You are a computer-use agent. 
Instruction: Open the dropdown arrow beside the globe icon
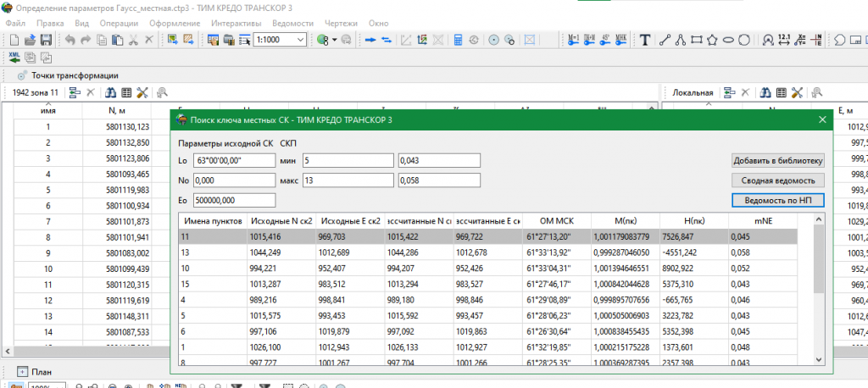click(334, 40)
